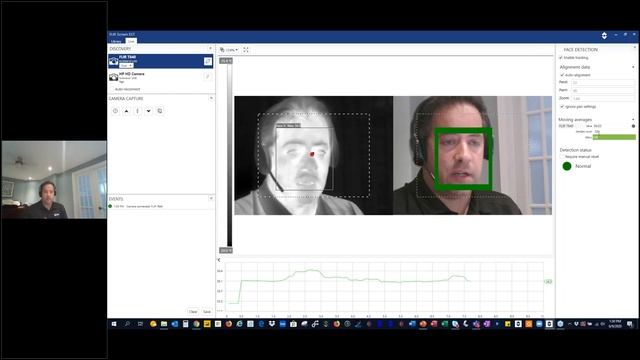Click the timer icon in Camera Capture
The height and width of the screenshot is (360, 640).
point(116,111)
